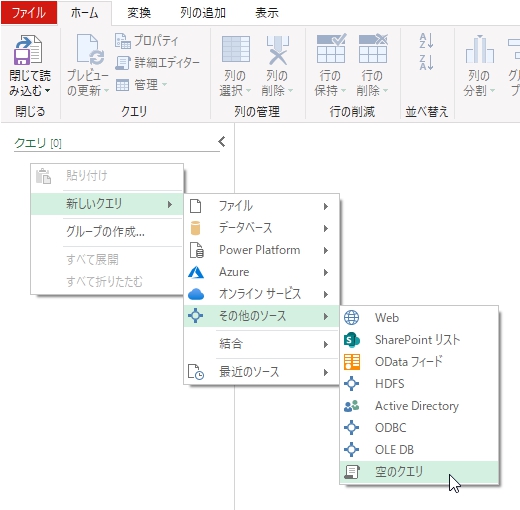The width and height of the screenshot is (520, 510).
Task: Select OLE DB source
Action: click(x=419, y=450)
